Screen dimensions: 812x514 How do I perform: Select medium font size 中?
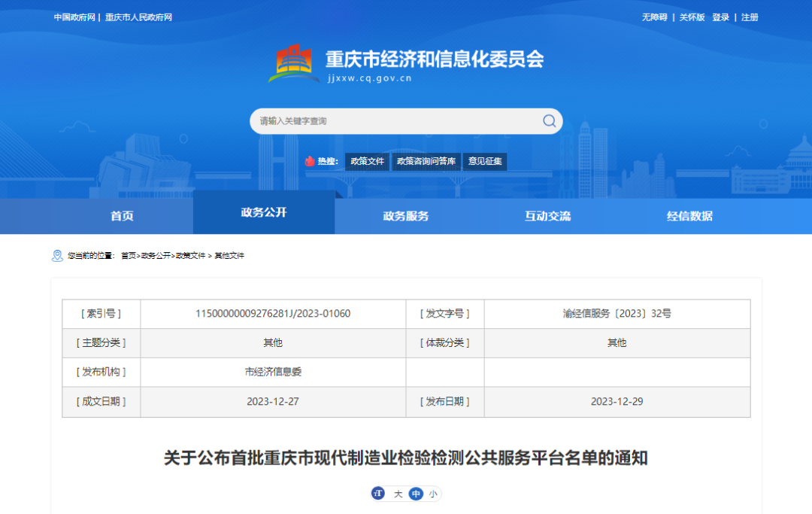[x=416, y=494]
